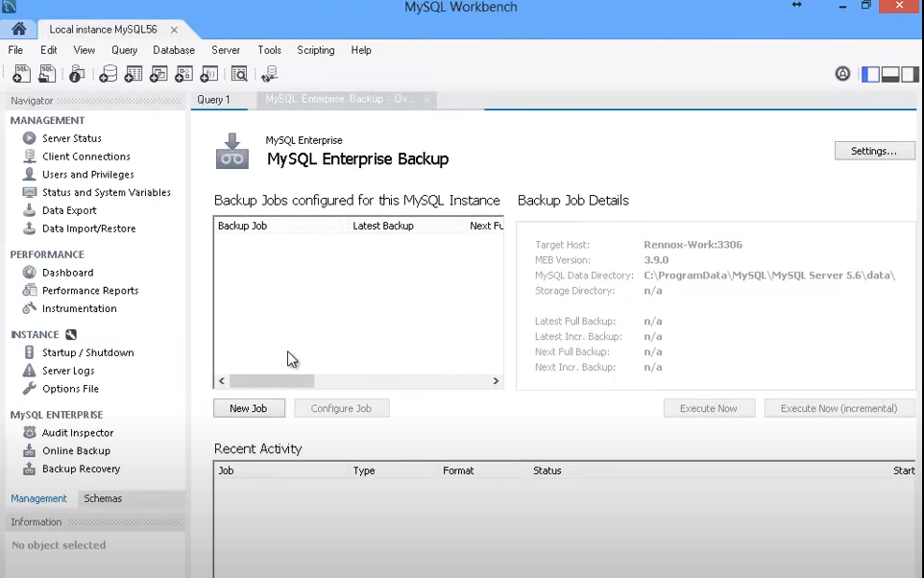This screenshot has width=924, height=578.
Task: Create new stored procedure toolbar icon
Action: tap(183, 74)
